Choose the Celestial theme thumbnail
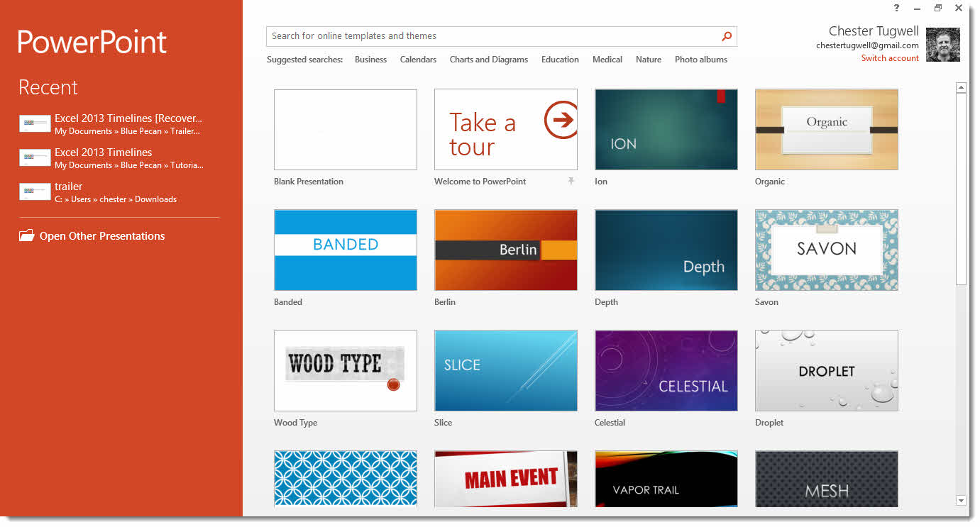The image size is (980, 527). click(666, 370)
